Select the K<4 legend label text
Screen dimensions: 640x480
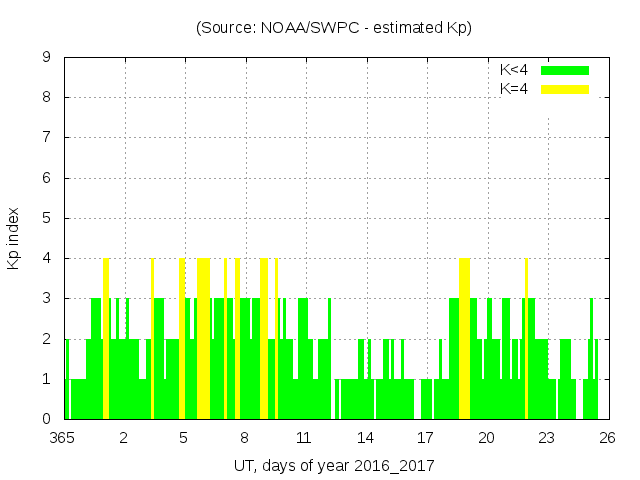point(513,70)
